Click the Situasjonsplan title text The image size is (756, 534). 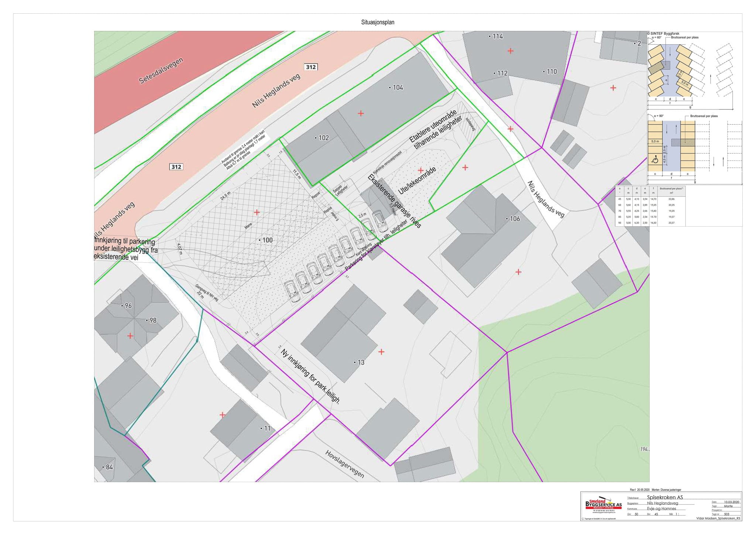coord(377,23)
